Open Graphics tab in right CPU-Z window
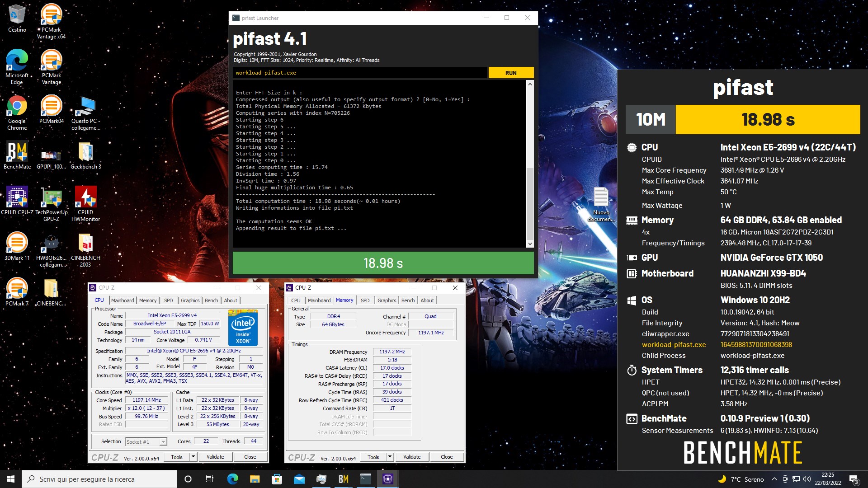868x488 pixels. (x=387, y=300)
